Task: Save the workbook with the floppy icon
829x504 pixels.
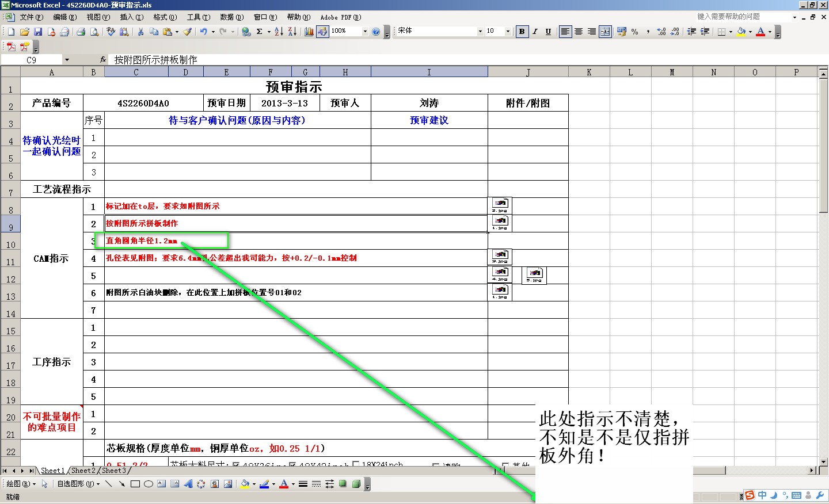Action: point(37,32)
